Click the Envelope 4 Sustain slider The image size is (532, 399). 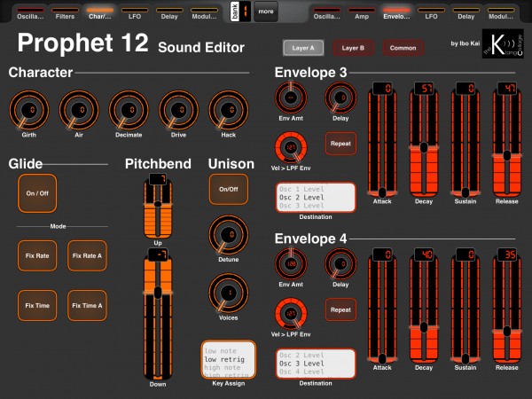pyautogui.click(x=465, y=306)
